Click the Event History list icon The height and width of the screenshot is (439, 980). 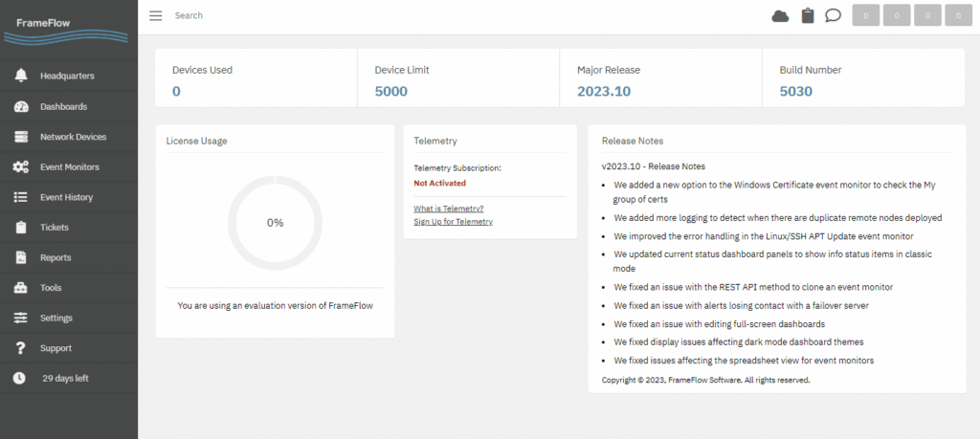coord(21,197)
